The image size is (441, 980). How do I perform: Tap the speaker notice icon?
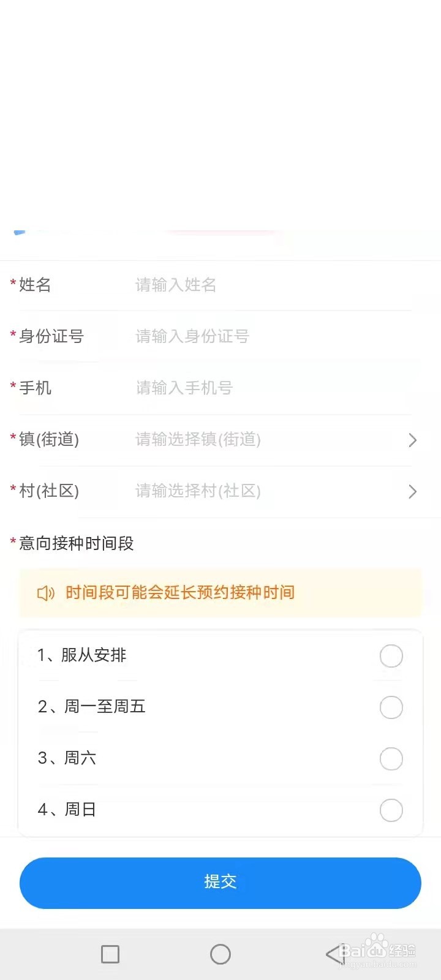pos(46,593)
